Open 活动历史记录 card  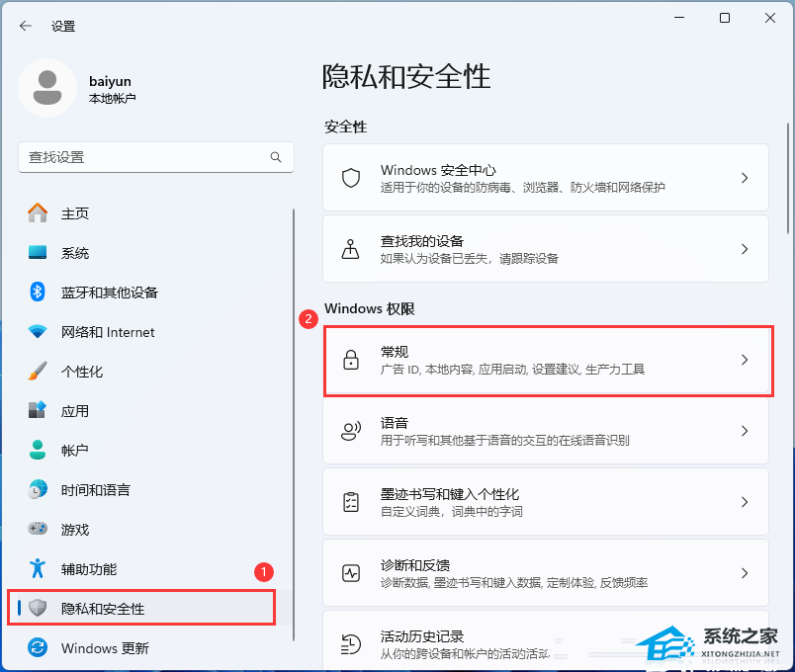[x=546, y=641]
